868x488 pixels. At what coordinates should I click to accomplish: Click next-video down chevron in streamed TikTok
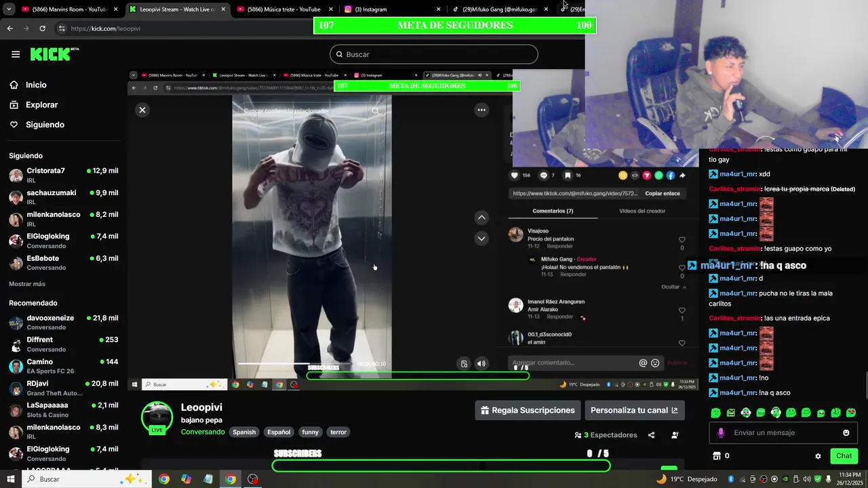point(481,239)
